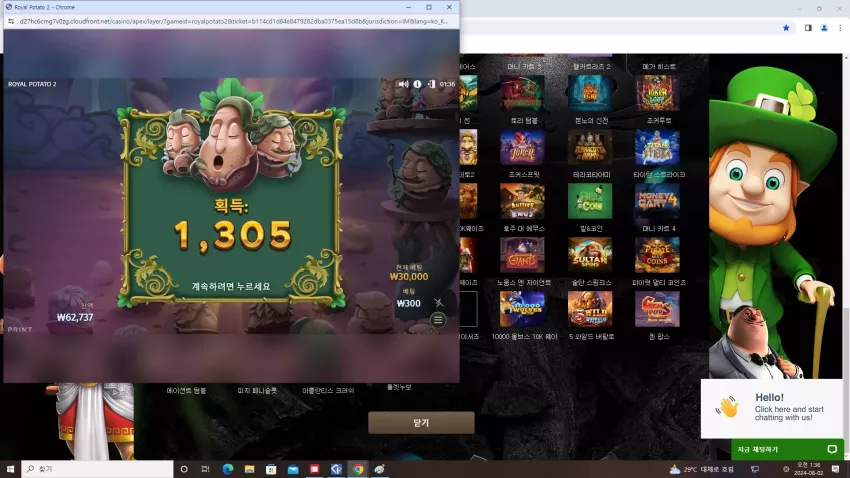Click the game popup URL address
This screenshot has height=478, width=850.
[x=234, y=22]
